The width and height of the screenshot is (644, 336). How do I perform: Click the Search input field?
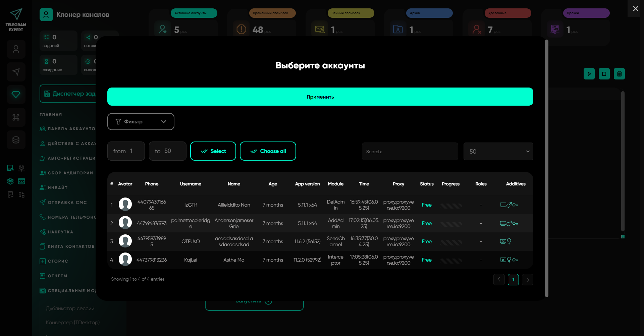tap(410, 152)
